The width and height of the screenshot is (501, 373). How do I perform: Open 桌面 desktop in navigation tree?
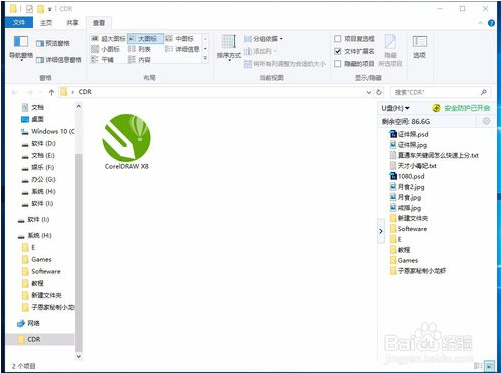pyautogui.click(x=32, y=119)
